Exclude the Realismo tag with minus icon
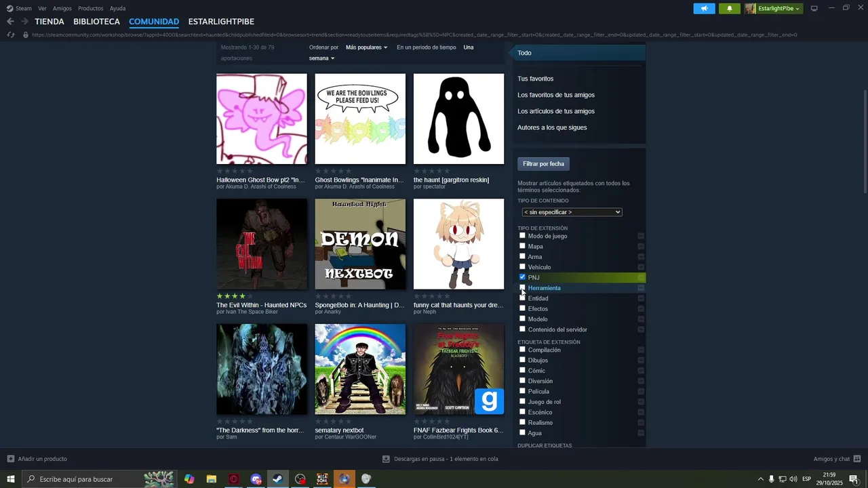868x488 pixels. [641, 423]
